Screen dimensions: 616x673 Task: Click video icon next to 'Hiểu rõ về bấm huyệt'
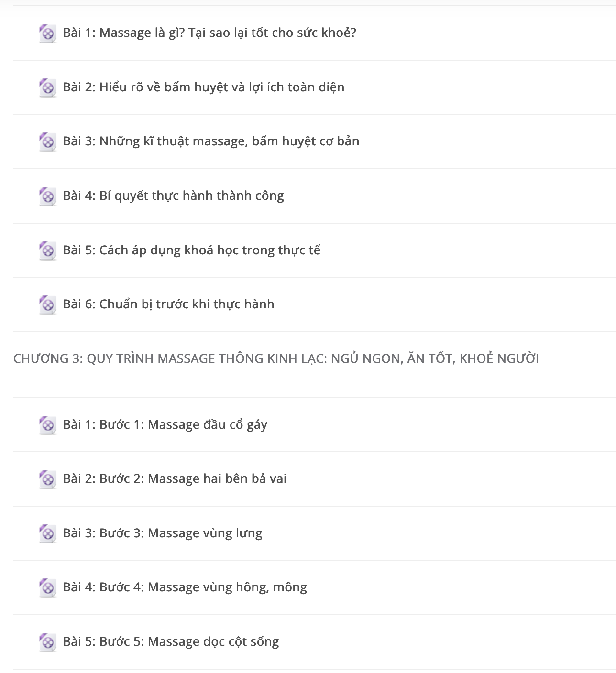click(47, 88)
